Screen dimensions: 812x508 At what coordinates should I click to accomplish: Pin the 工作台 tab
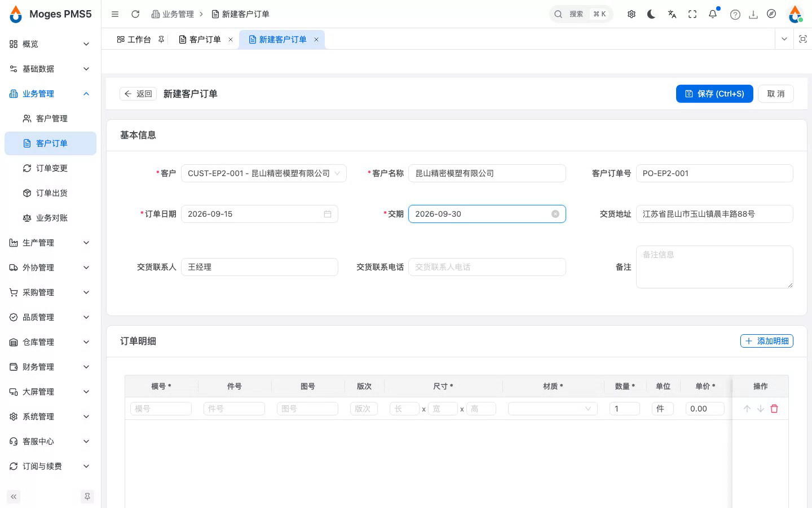[x=161, y=40]
